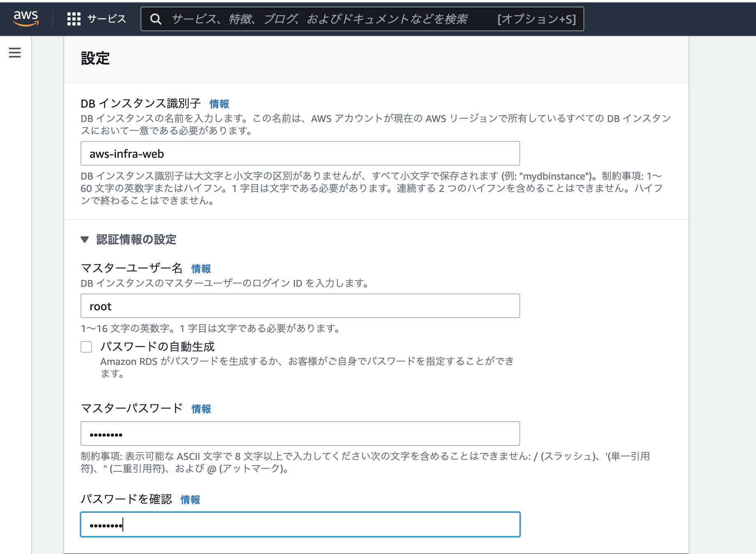Select the aws-infra-web identifier field
This screenshot has width=756, height=554.
[x=300, y=153]
